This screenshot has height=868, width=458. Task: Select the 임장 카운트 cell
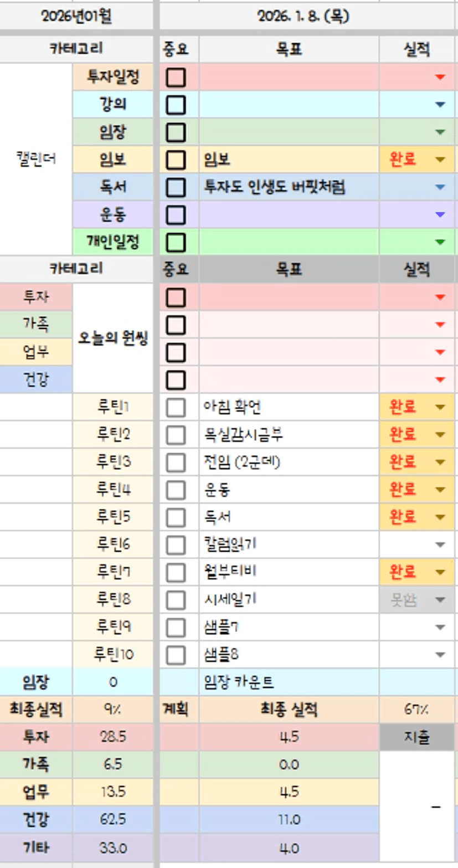coord(239,682)
